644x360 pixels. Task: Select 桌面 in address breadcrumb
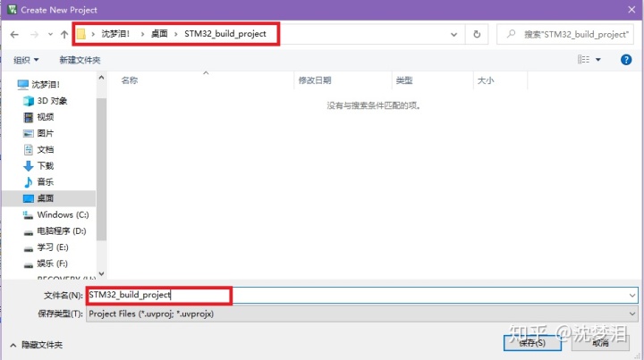click(159, 34)
